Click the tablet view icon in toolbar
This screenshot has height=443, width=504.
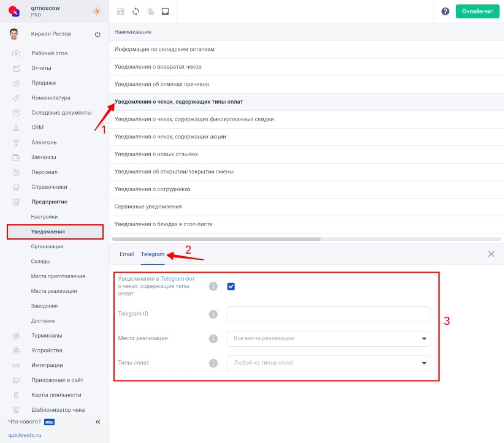click(x=165, y=12)
